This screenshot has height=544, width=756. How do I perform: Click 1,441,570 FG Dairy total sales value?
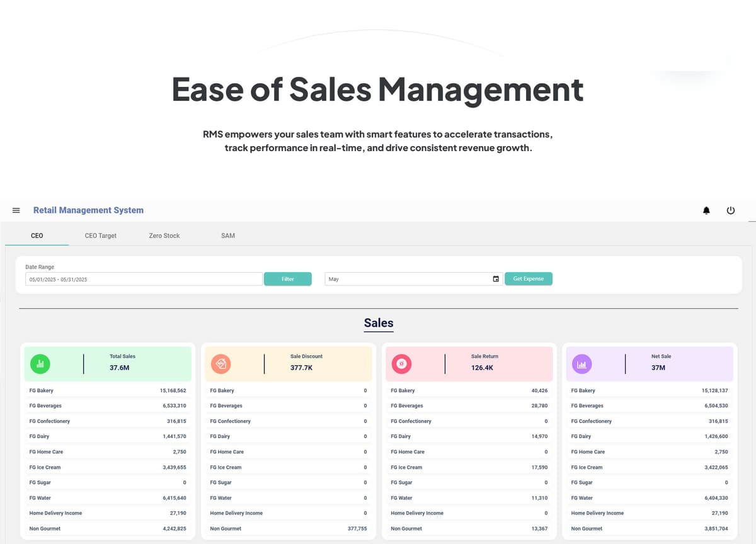175,436
